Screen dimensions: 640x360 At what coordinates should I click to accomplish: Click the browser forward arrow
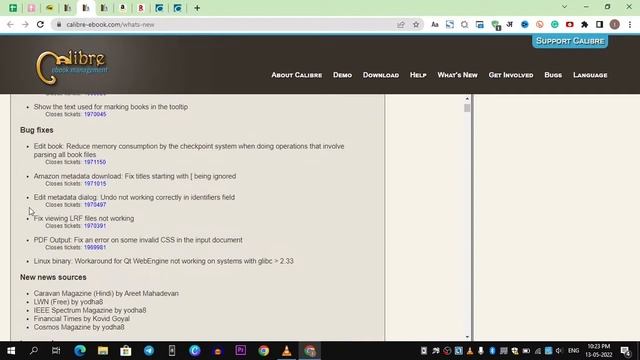click(x=25, y=24)
